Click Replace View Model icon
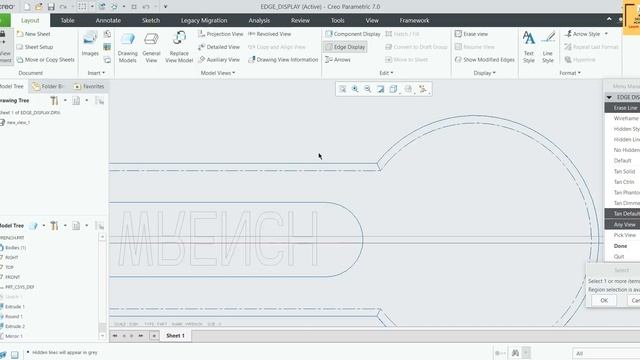 pyautogui.click(x=179, y=47)
